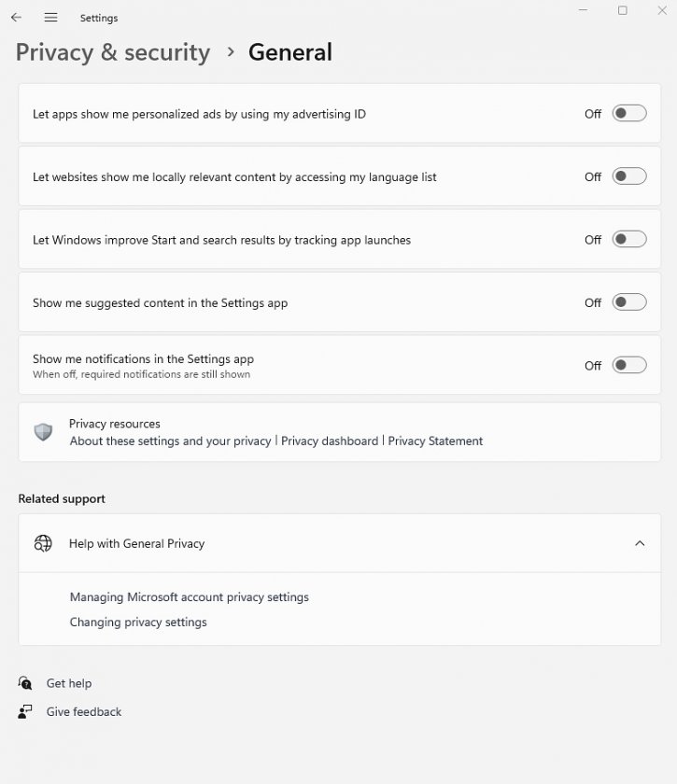Open Managing Microsoft account privacy settings
Screen dimensions: 677x784
point(190,597)
